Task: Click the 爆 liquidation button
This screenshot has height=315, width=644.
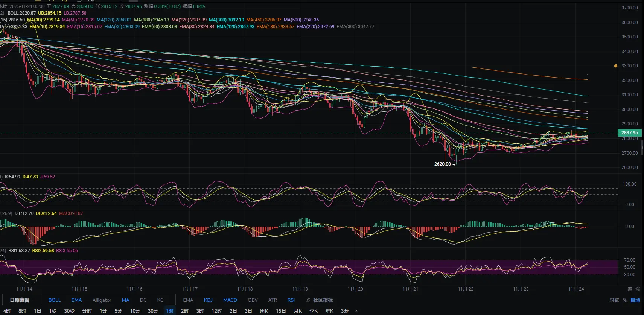Action: (x=638, y=289)
